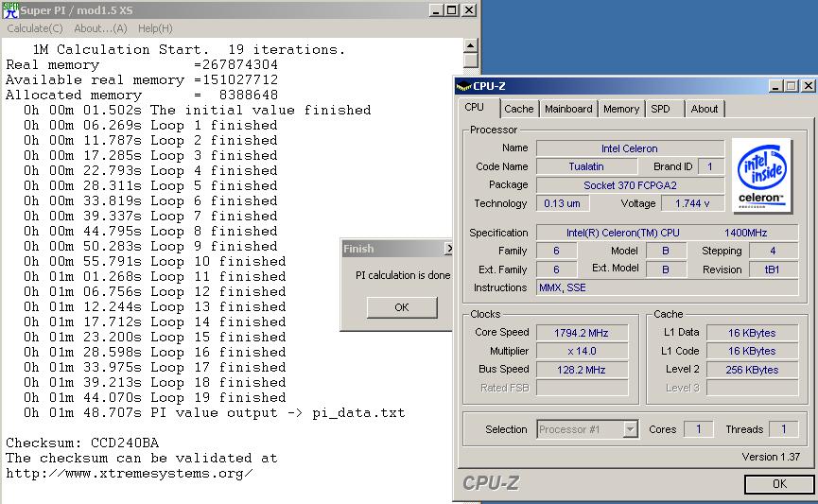This screenshot has width=818, height=504.
Task: Click the Specification field 'Intel(R) Celeron(TM) CPU'
Action: [x=668, y=233]
